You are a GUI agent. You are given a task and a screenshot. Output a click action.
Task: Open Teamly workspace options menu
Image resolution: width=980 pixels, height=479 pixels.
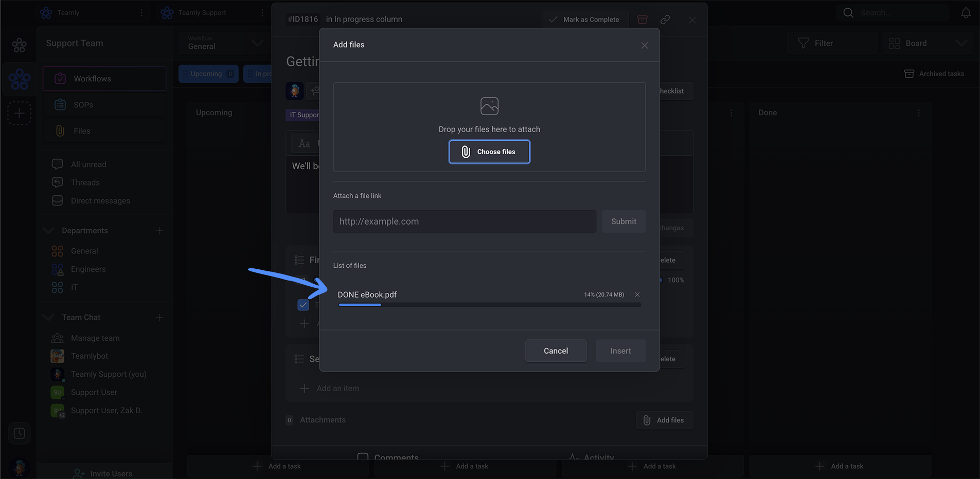[x=141, y=13]
